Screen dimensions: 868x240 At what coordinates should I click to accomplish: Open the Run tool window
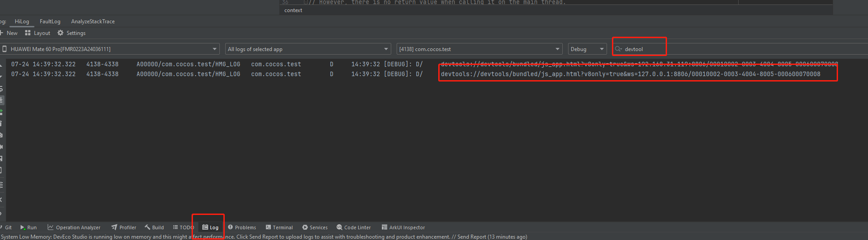point(29,227)
